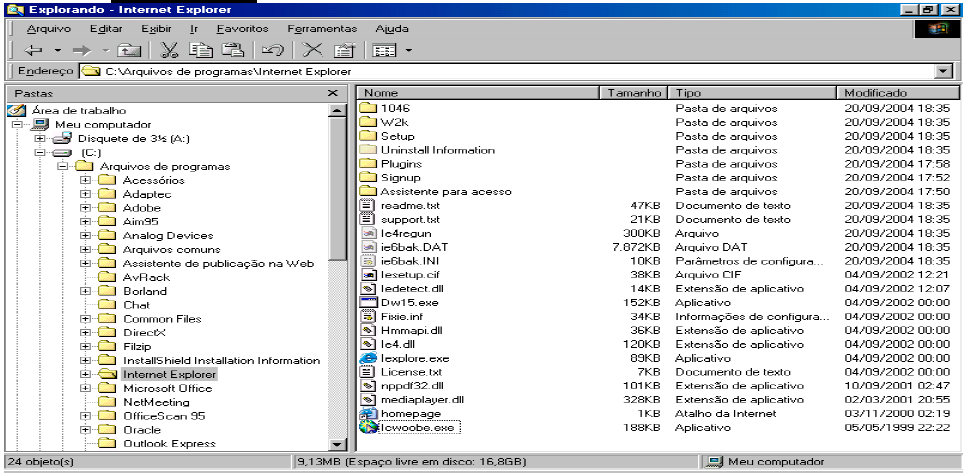Open the Exibir menu

[156, 29]
